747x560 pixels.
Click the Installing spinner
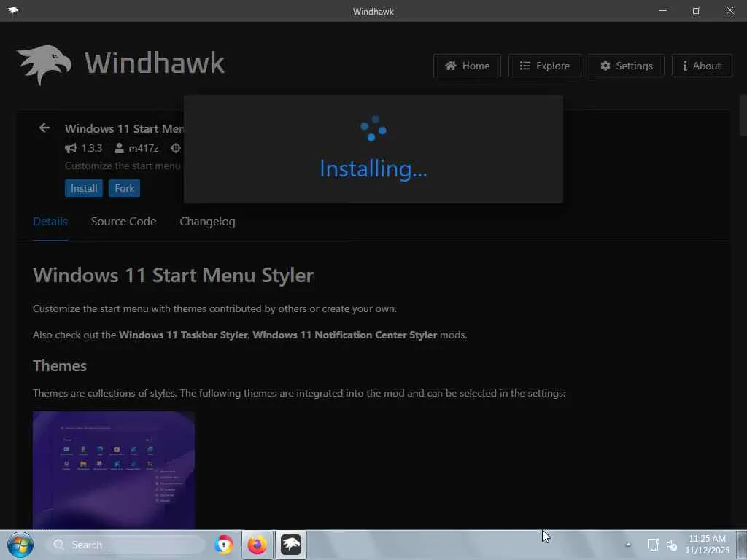tap(373, 128)
